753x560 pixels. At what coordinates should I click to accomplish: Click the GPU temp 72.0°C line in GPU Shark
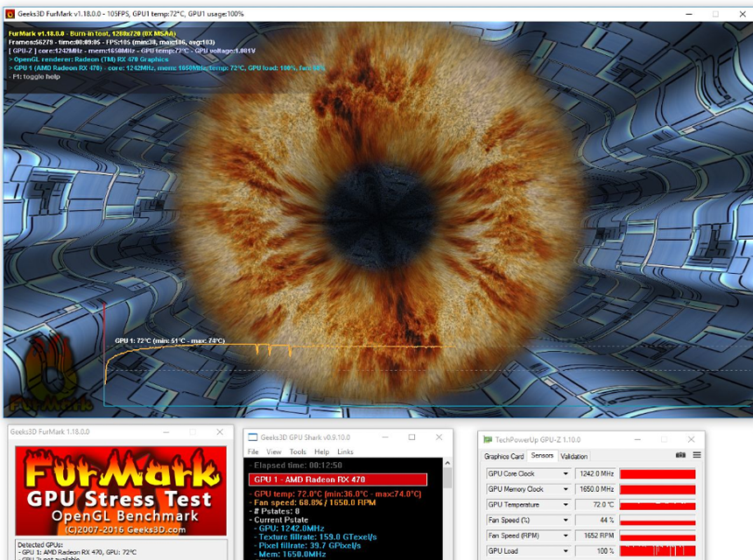tap(337, 493)
